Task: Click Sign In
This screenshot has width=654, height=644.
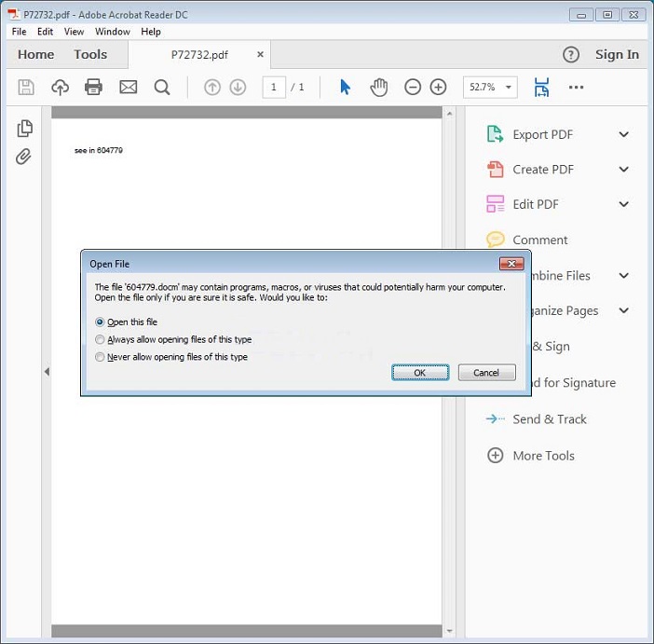Action: 617,55
